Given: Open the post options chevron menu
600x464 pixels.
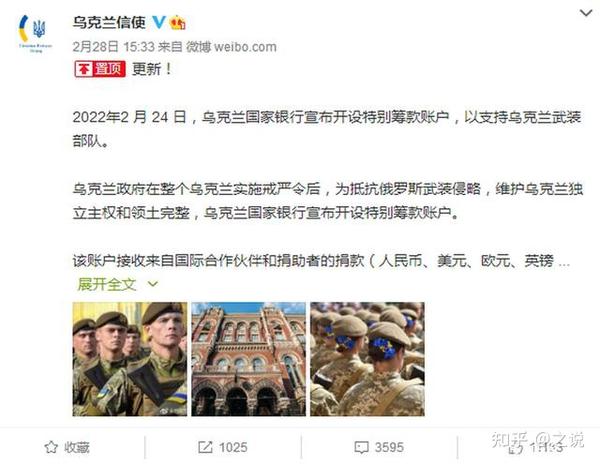Looking at the screenshot, I should [586, 13].
